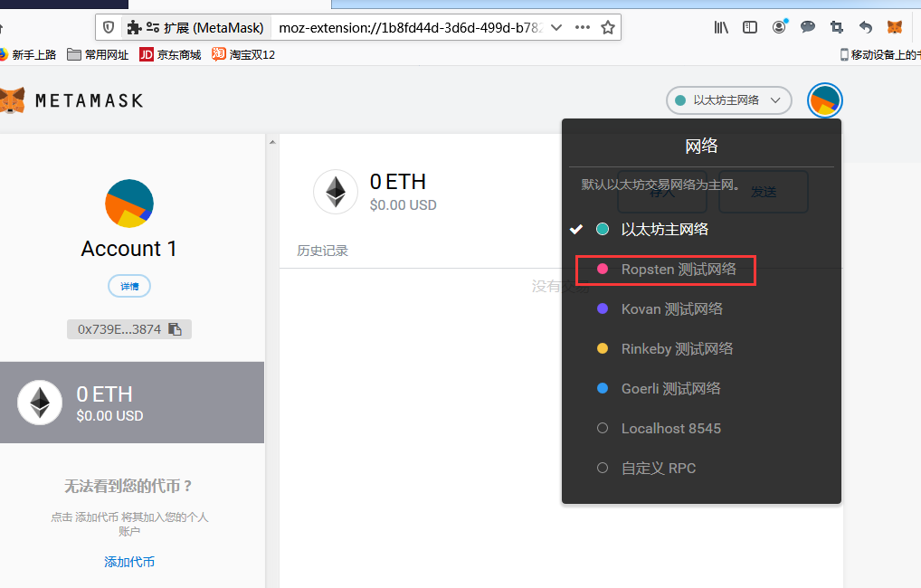Click the tracking protection shield icon
The image size is (921, 588).
[109, 28]
